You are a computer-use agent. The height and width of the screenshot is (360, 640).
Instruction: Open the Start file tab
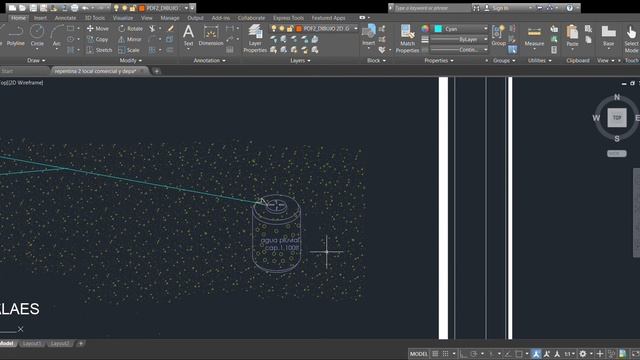point(24,71)
